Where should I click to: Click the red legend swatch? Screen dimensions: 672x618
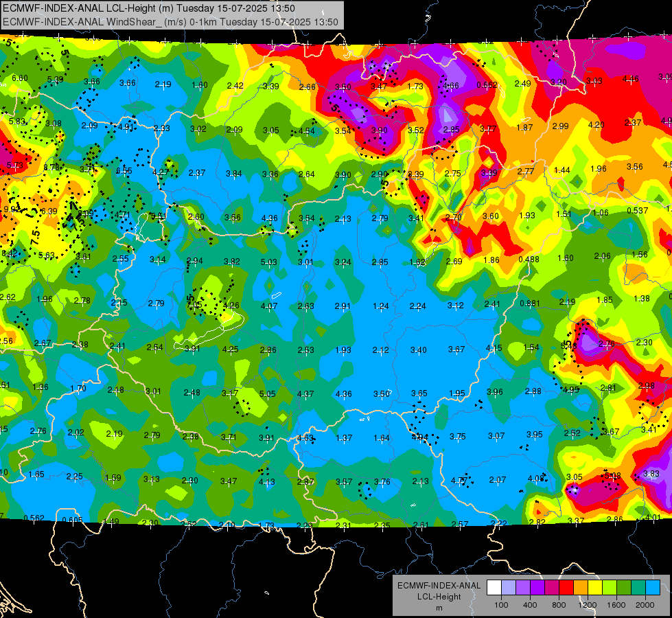click(x=566, y=587)
